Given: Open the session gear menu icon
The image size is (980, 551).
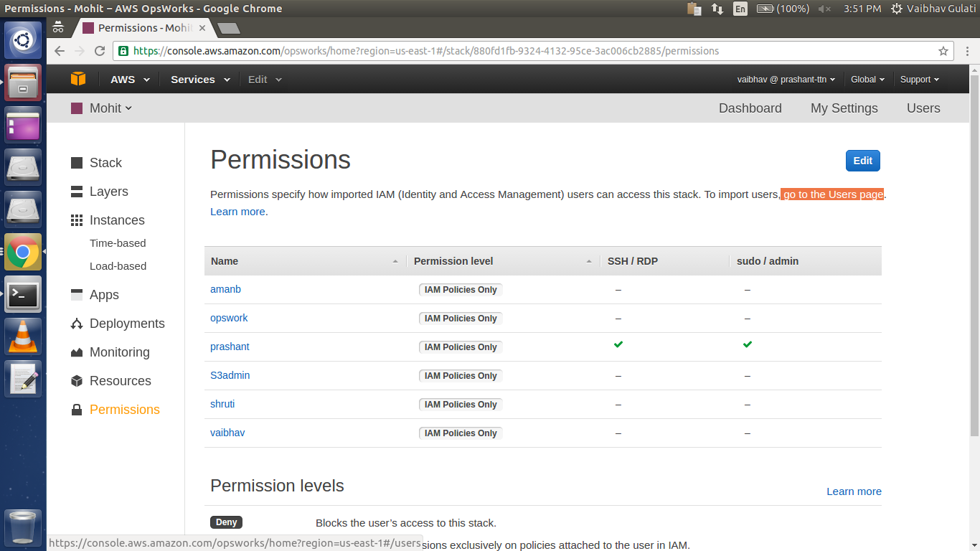Looking at the screenshot, I should pos(897,9).
